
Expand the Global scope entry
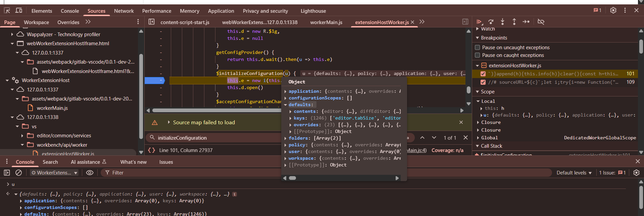coord(478,138)
